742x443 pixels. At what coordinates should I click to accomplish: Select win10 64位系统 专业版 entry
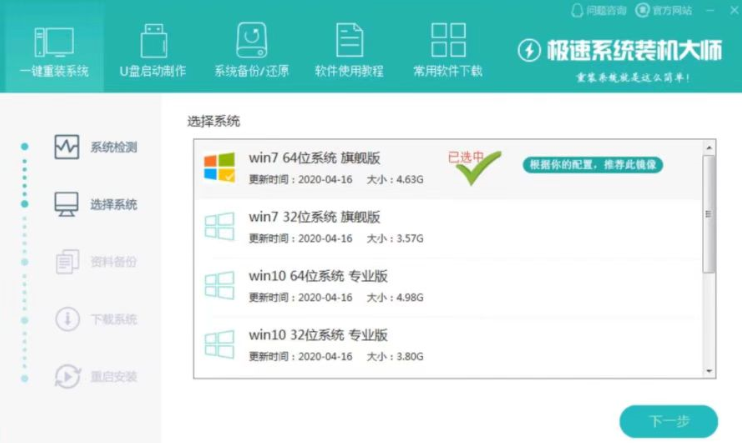tap(448, 288)
